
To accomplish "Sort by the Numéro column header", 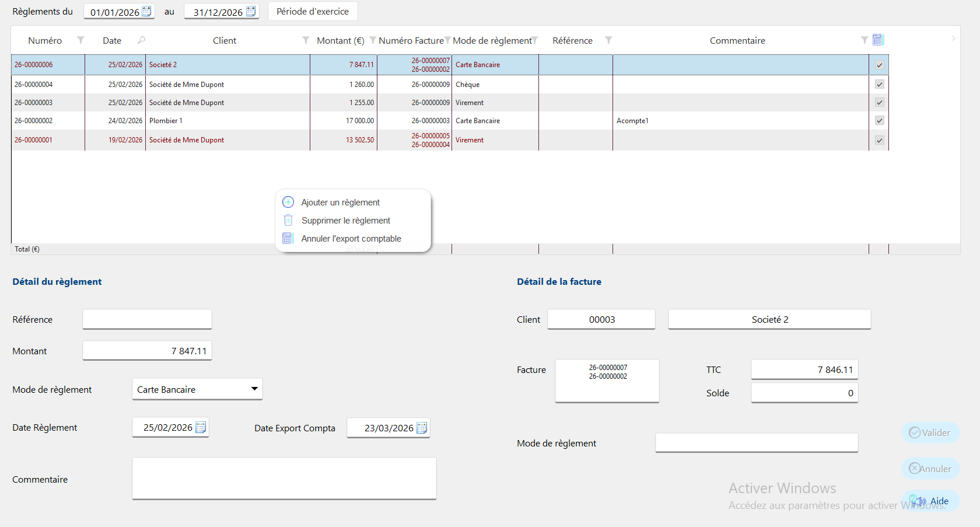I will (x=45, y=40).
